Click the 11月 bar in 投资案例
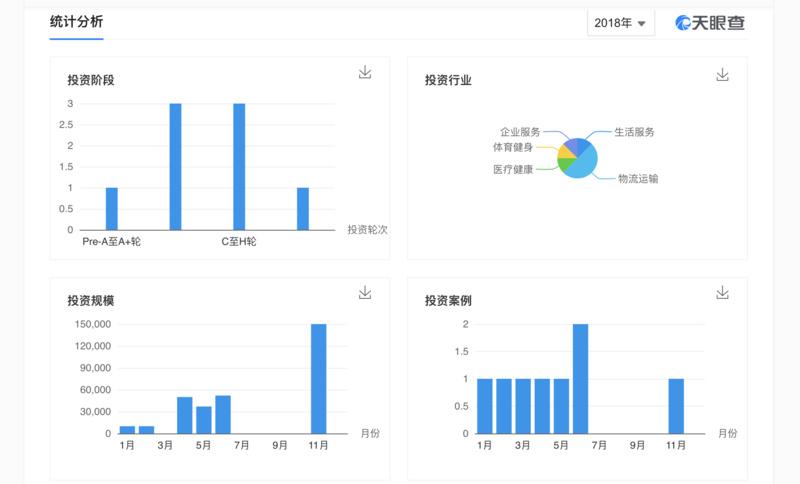 676,406
